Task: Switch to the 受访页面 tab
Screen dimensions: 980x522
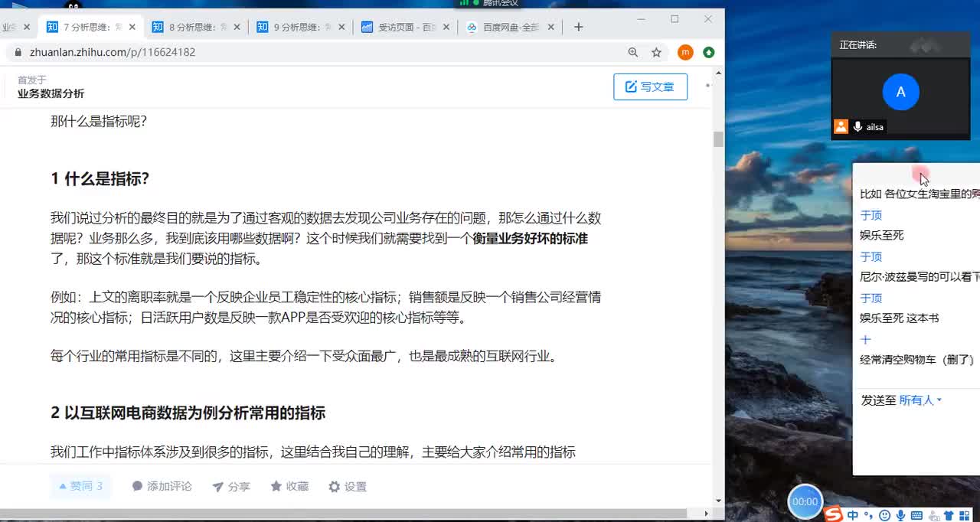Action: pos(406,27)
